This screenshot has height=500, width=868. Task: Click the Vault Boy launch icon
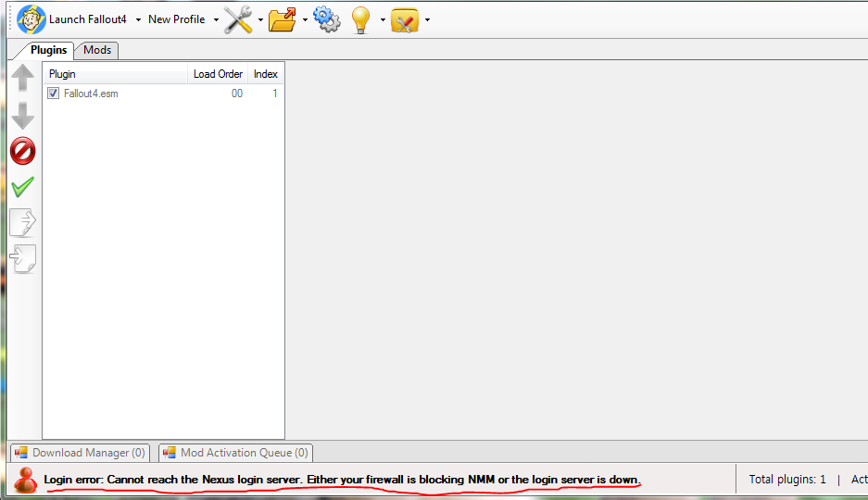(x=31, y=19)
